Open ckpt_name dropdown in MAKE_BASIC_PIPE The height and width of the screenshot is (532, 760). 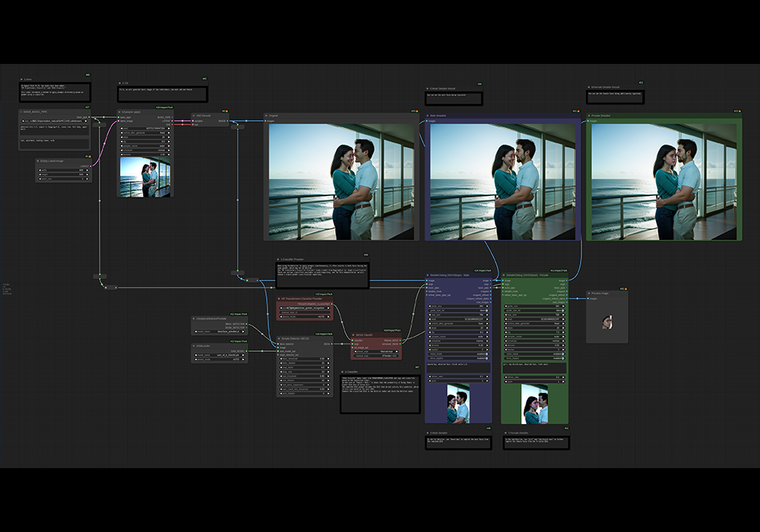[x=54, y=121]
